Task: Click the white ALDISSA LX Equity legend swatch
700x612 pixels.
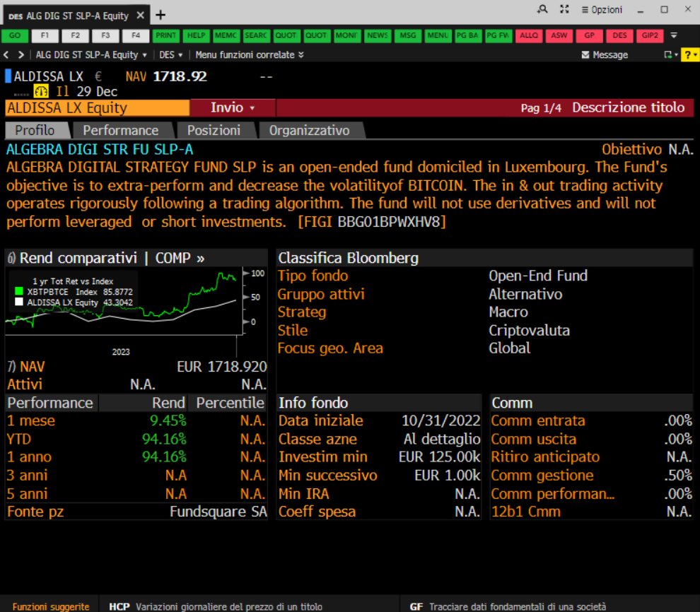Action: coord(19,302)
